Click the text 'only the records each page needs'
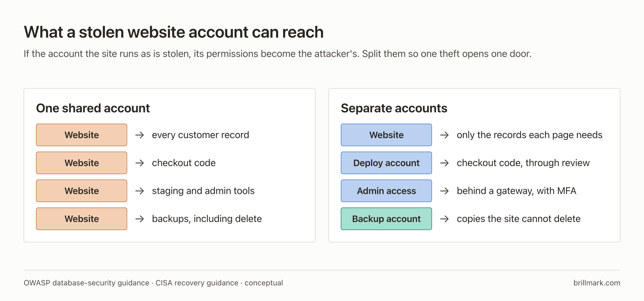The width and height of the screenshot is (644, 301). 530,135
